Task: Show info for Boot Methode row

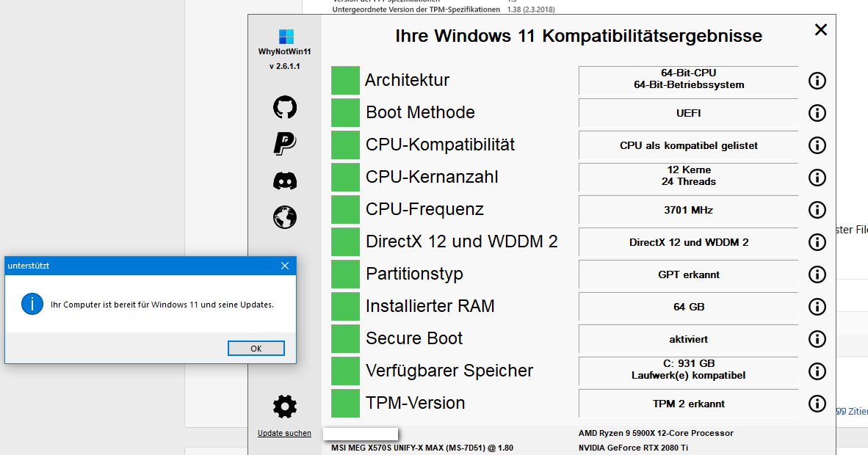Action: pos(817,113)
